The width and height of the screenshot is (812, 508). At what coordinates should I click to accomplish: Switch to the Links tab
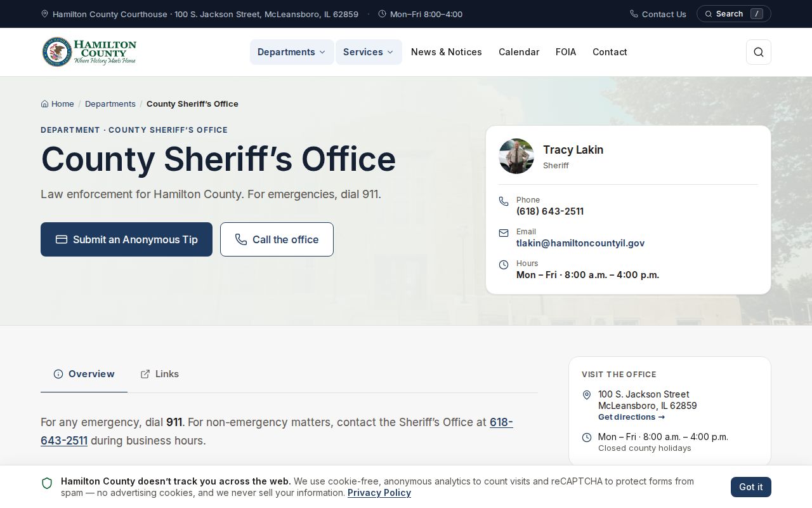coord(160,374)
